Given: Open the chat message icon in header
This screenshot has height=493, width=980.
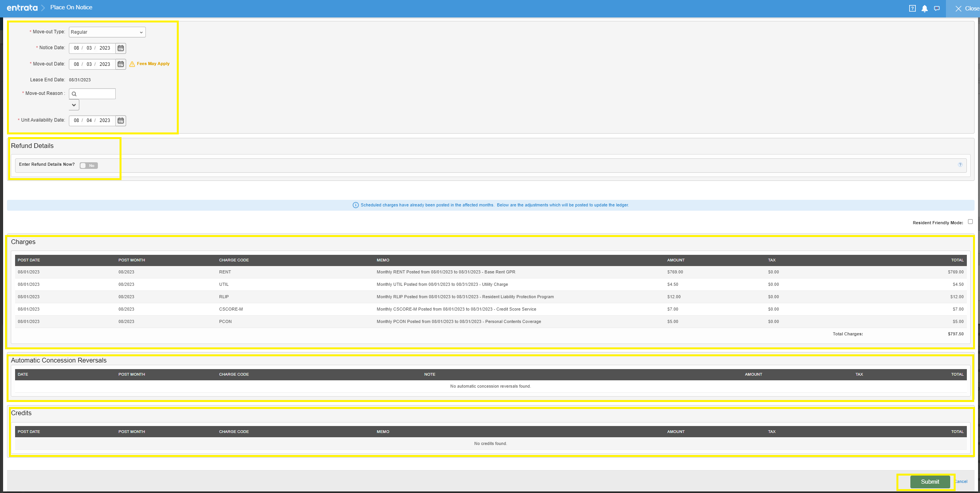Looking at the screenshot, I should coord(937,9).
